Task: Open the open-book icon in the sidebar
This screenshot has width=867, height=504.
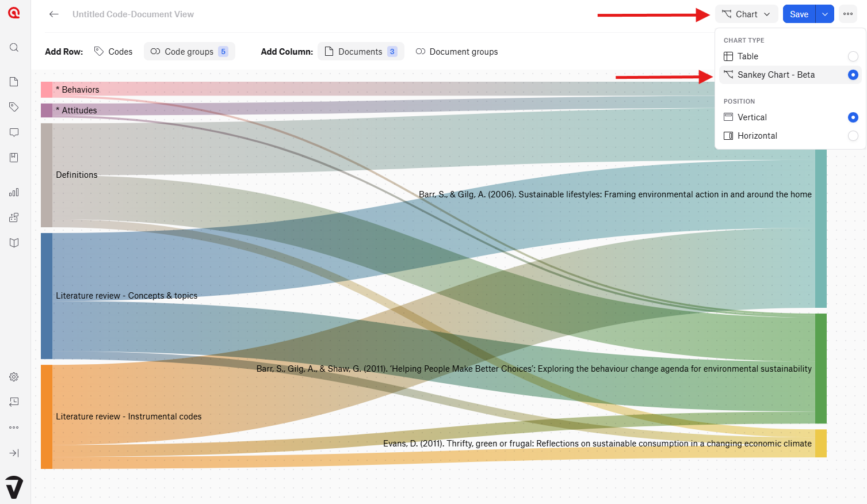Action: pyautogui.click(x=14, y=243)
